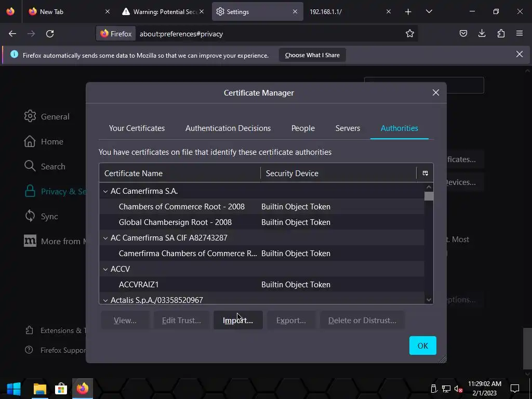Open the Downloads panel
The width and height of the screenshot is (532, 399).
coord(482,33)
